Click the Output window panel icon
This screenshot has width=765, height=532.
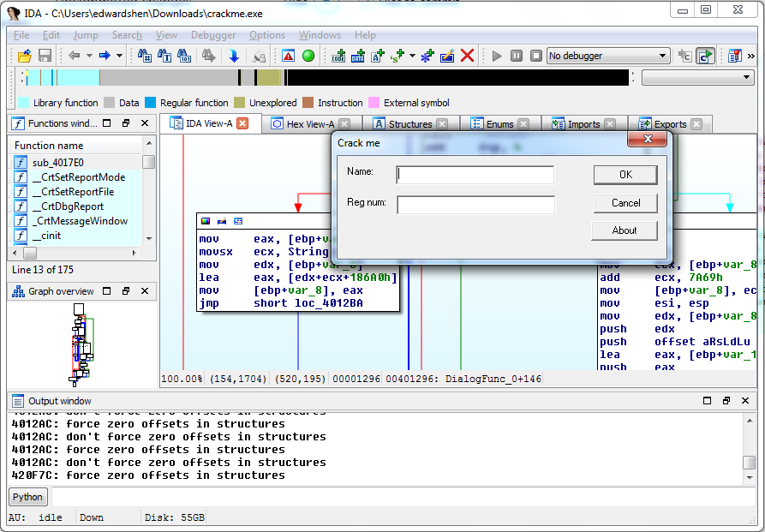click(x=18, y=401)
